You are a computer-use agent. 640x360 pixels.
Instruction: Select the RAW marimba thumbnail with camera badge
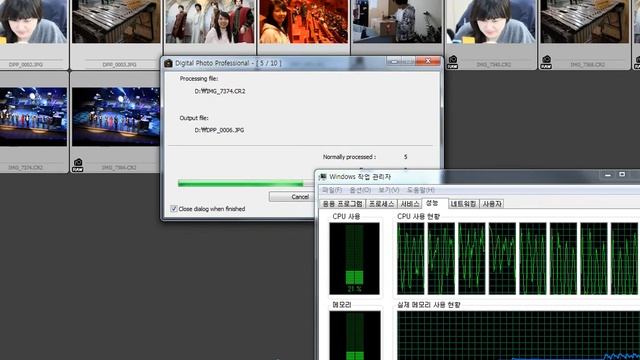click(584, 21)
